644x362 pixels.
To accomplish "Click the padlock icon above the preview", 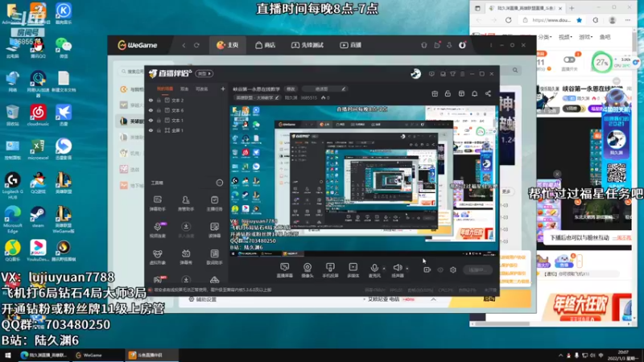I will 448,94.
